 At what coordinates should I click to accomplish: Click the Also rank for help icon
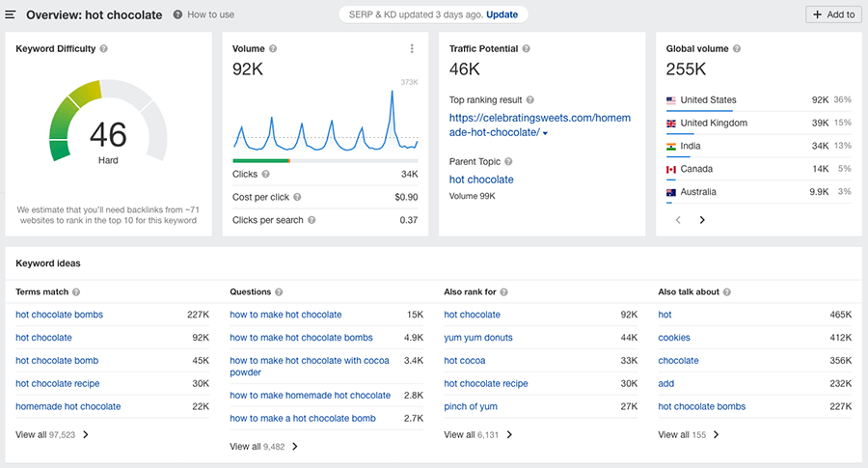point(503,291)
